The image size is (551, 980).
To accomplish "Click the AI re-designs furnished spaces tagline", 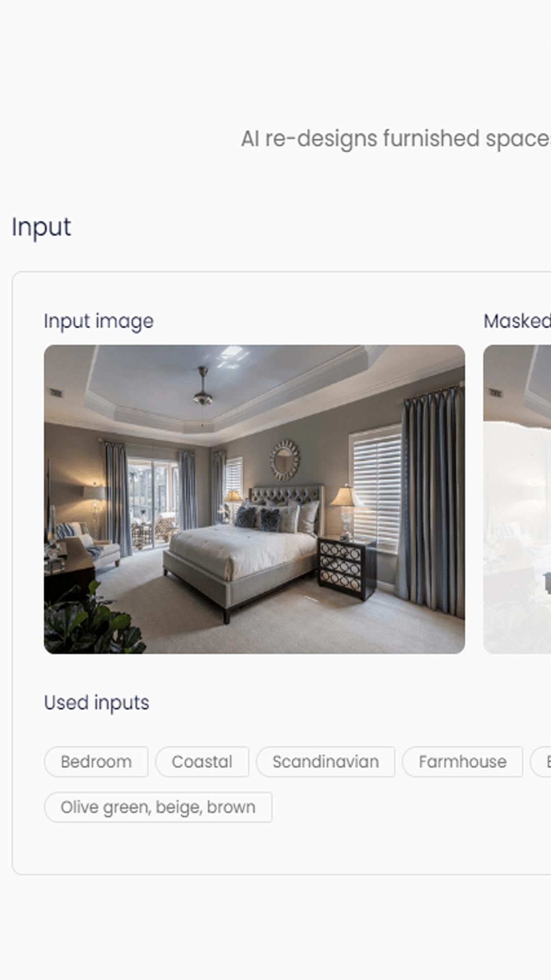I will pos(396,139).
